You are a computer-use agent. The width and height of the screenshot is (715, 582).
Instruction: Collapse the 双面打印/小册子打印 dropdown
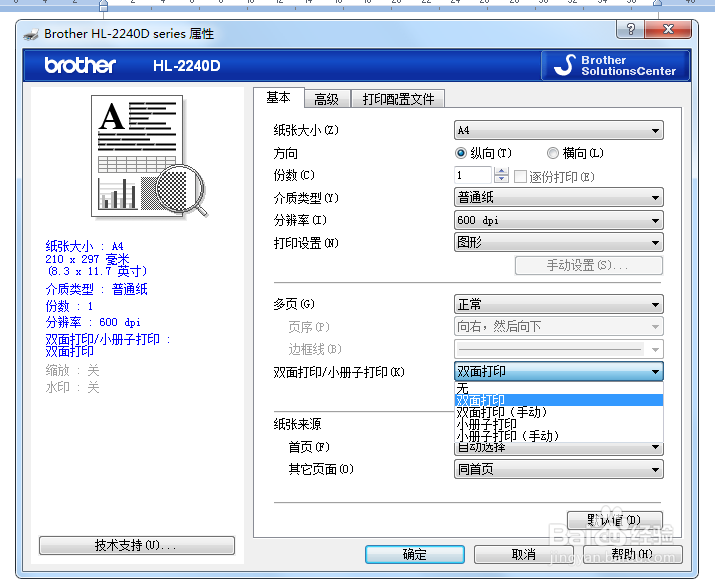click(x=559, y=371)
